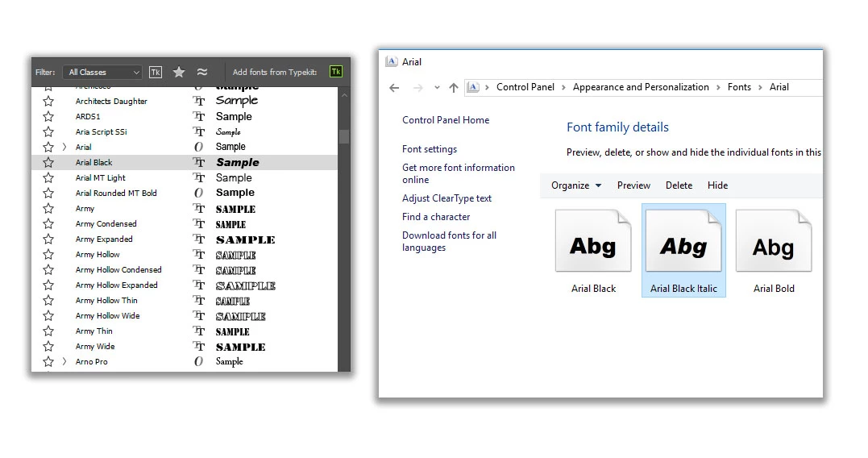Click TrueType icon beside Army Wide sample

199,347
